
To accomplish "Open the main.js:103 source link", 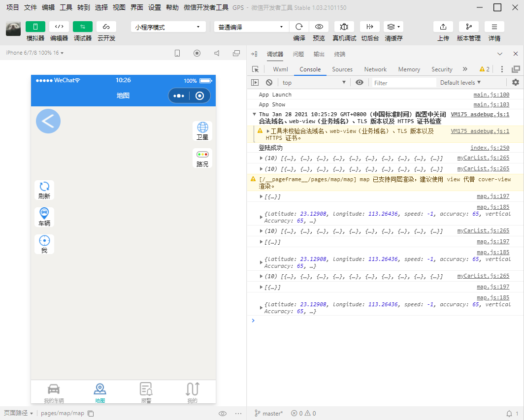I will (491, 104).
